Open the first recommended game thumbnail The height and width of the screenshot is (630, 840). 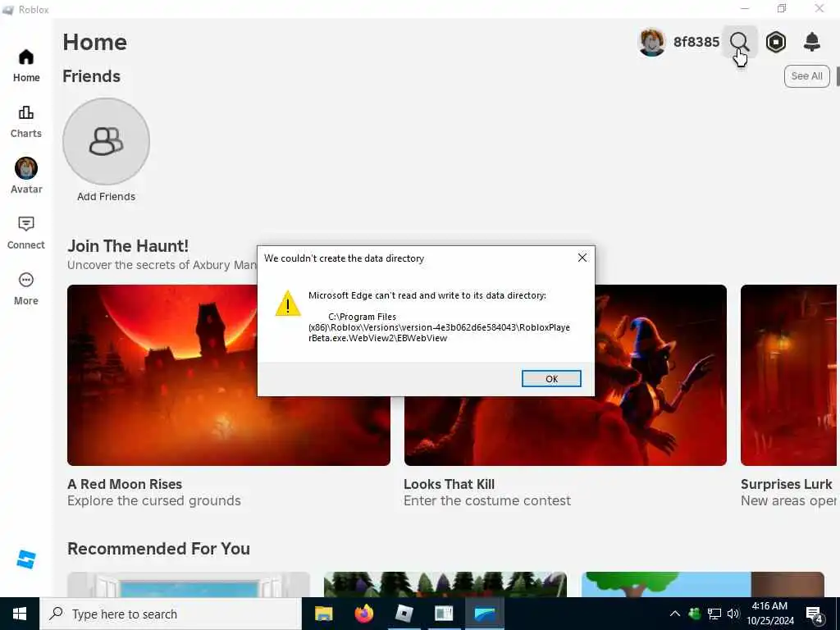tap(189, 584)
